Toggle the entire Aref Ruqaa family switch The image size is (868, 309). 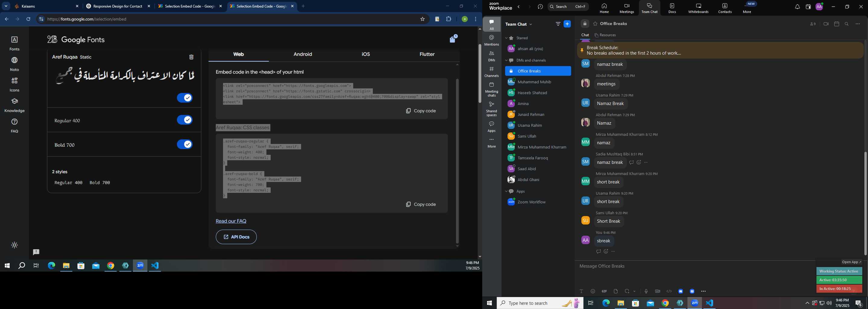(185, 98)
